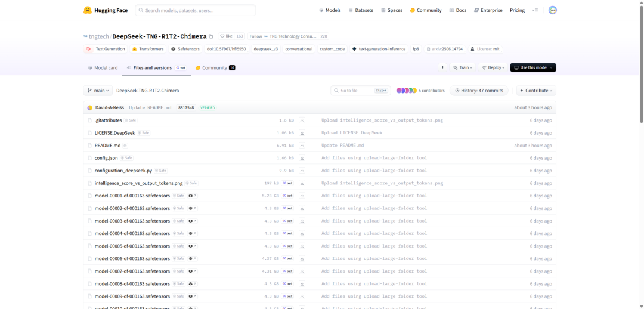Download model-00005-of-000163.safetensors
The height and width of the screenshot is (309, 644).
coord(302,246)
